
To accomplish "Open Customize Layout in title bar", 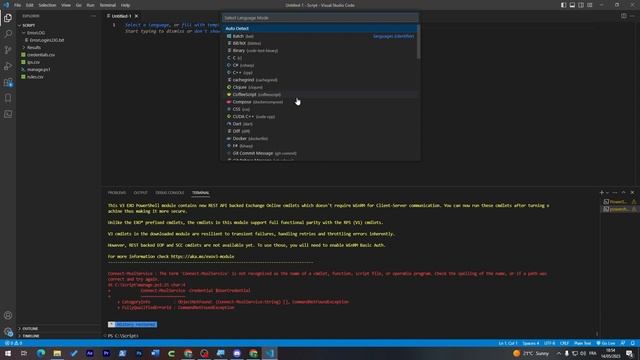I will click(x=590, y=5).
